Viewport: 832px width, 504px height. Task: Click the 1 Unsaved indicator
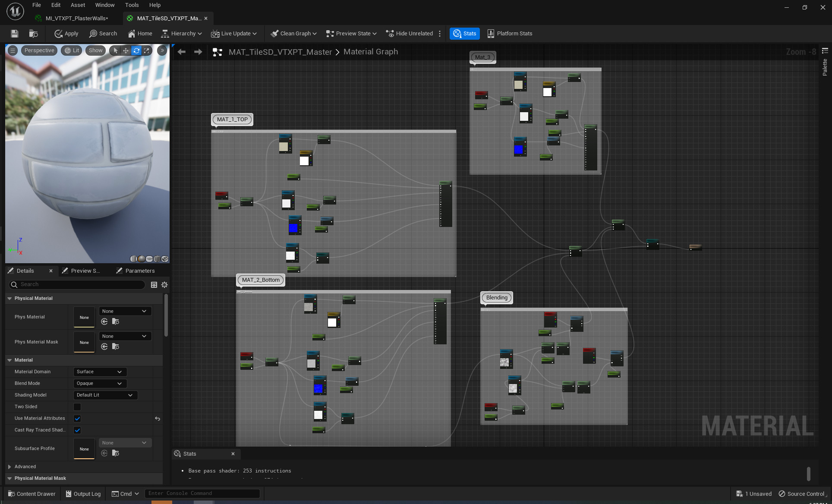(754, 494)
